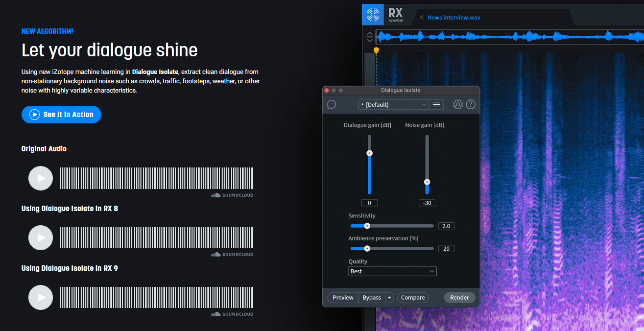644x331 pixels.
Task: Click the Noise gain value field -30
Action: (427, 203)
